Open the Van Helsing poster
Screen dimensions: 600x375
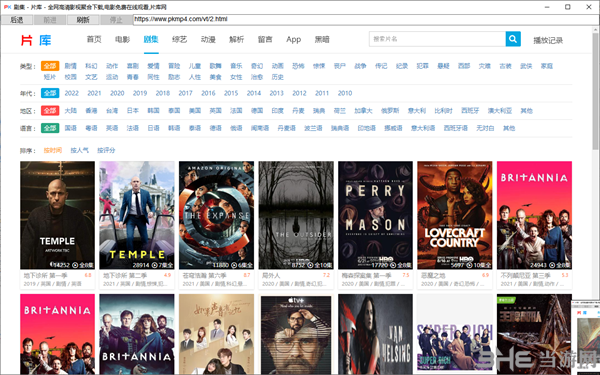(375, 334)
